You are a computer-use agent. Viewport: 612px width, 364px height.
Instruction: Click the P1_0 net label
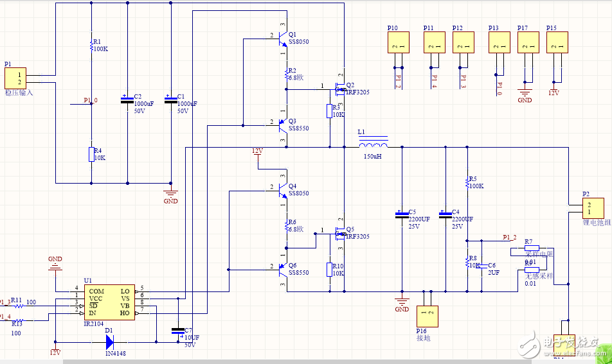(91, 100)
